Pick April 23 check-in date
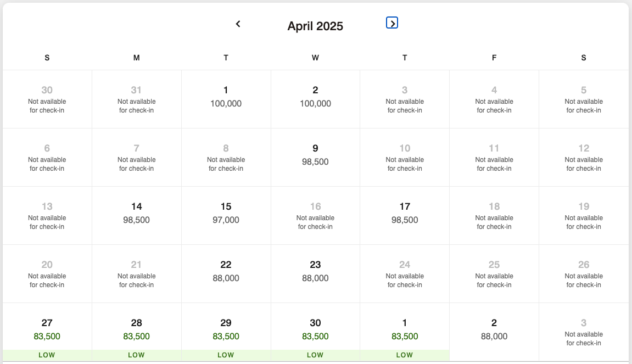 [315, 274]
